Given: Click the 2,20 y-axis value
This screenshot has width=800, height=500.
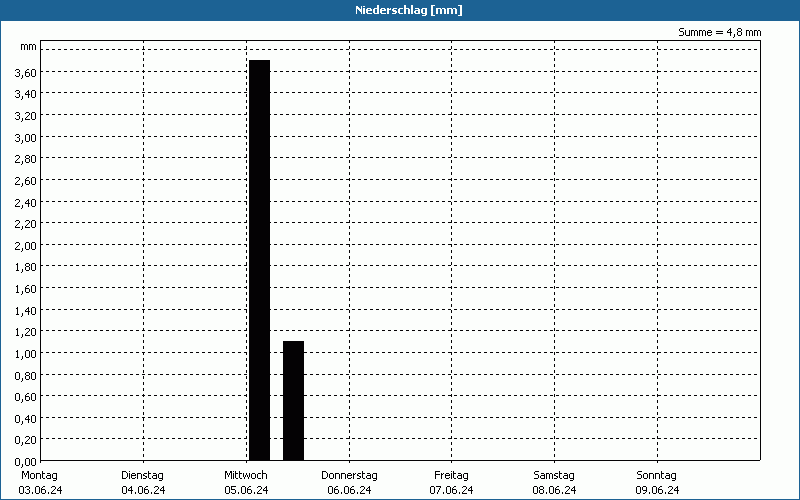Looking at the screenshot, I should click(26, 224).
